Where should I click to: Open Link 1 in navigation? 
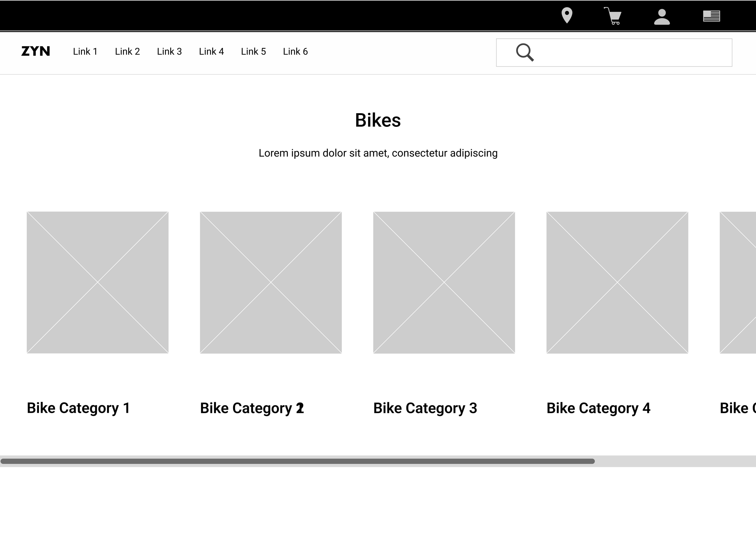pyautogui.click(x=85, y=51)
